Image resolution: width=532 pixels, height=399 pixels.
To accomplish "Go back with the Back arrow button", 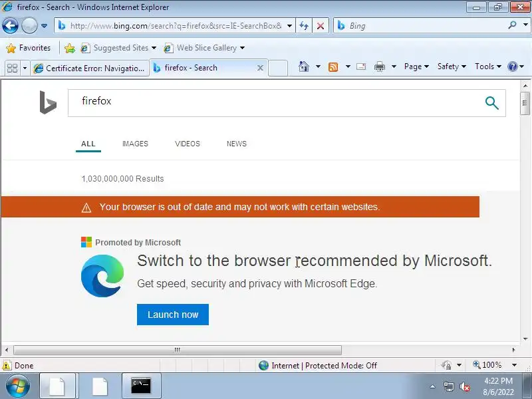I will click(10, 25).
